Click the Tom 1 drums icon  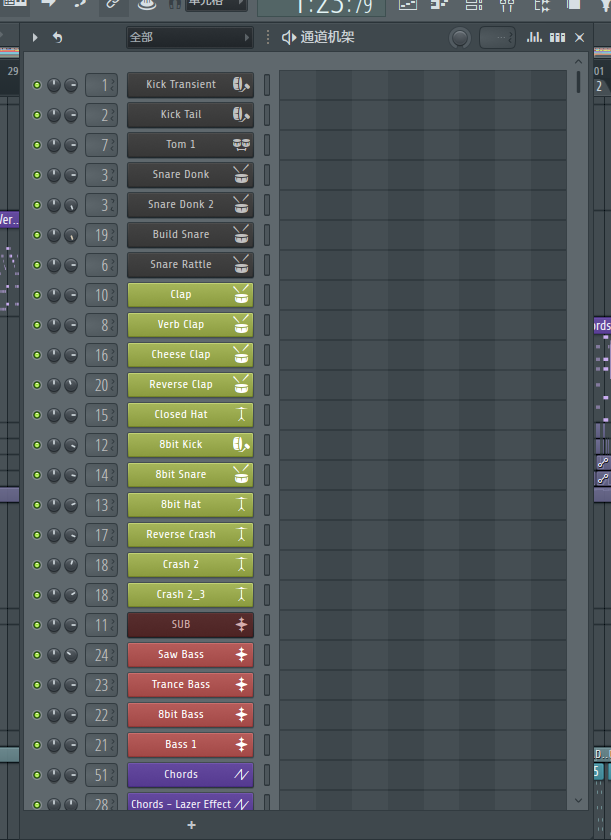click(x=240, y=145)
